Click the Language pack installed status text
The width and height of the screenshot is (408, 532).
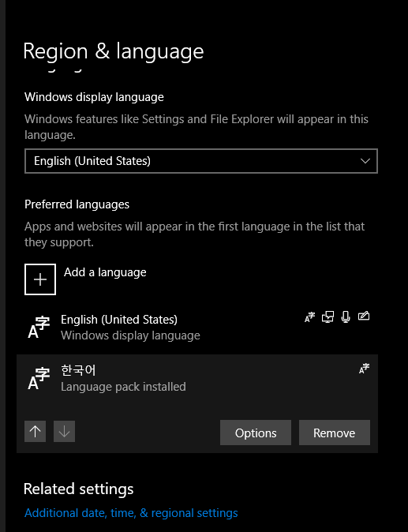click(x=123, y=387)
